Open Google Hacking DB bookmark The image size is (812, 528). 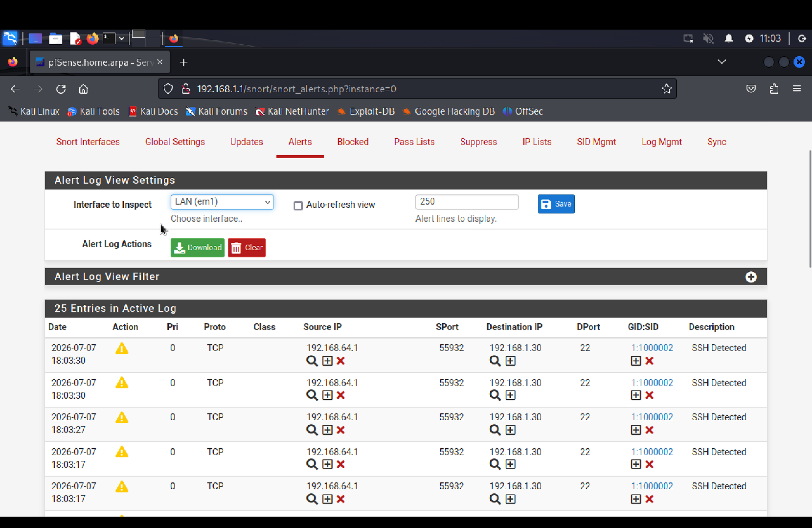pos(449,111)
